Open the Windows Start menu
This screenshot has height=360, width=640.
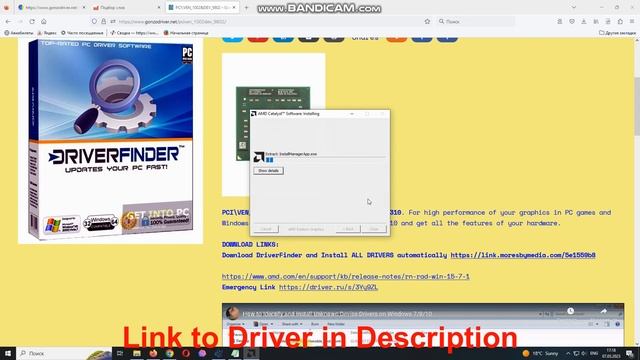[x=8, y=353]
